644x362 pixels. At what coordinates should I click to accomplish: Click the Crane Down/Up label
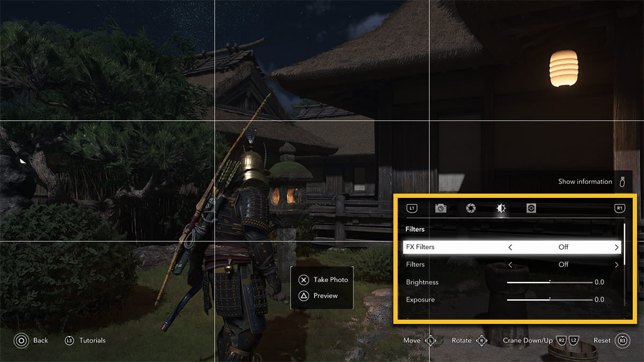pos(528,341)
